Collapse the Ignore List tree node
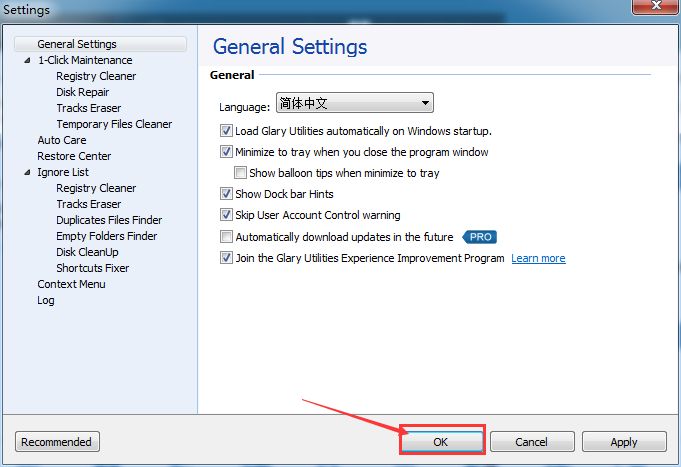 (27, 172)
